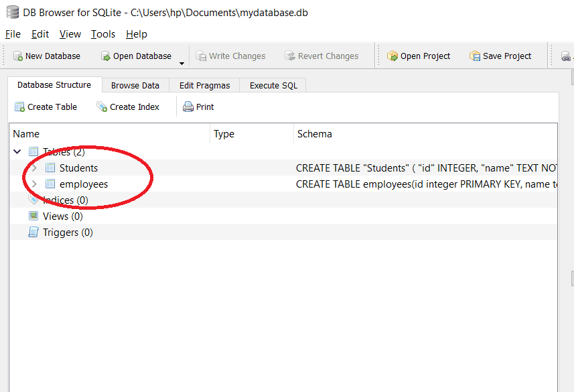Switch to the Database Structure tab
This screenshot has width=574, height=392.
54,85
